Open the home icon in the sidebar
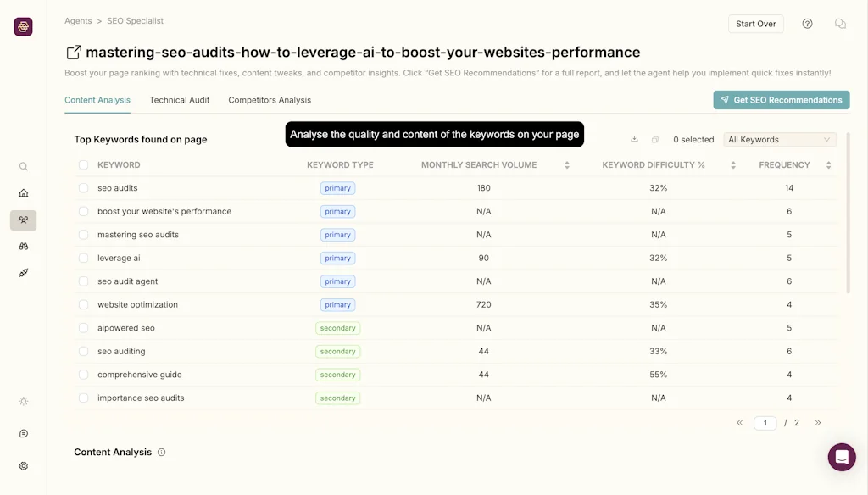Screen dimensions: 868x495 tap(24, 193)
